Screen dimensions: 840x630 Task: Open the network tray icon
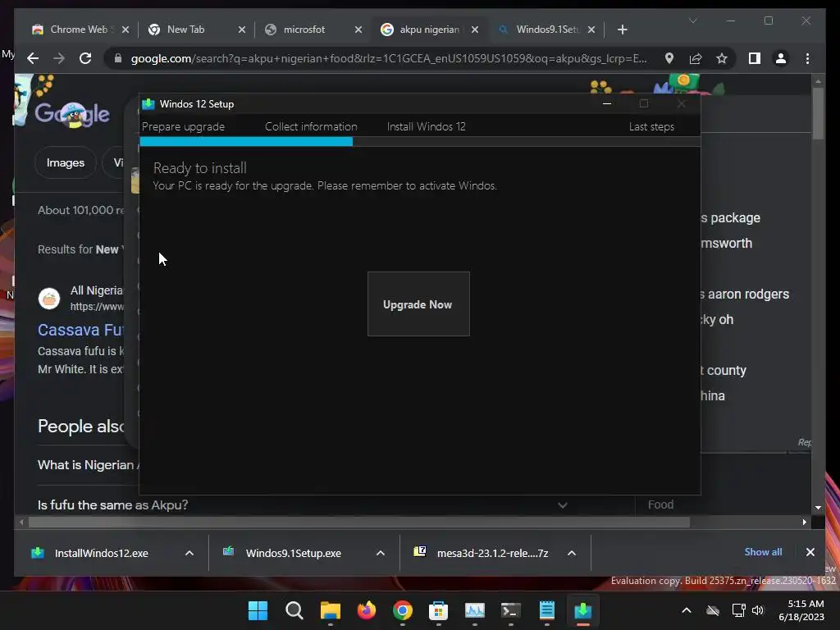click(739, 610)
